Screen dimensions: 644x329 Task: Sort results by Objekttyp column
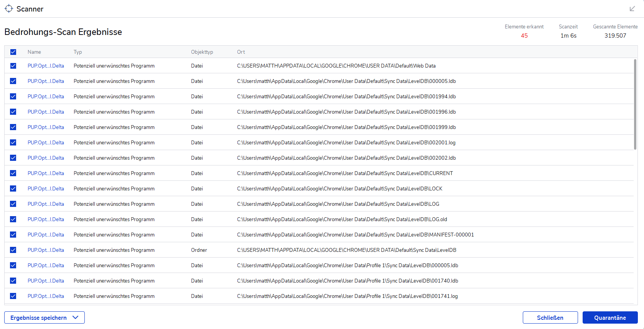202,52
